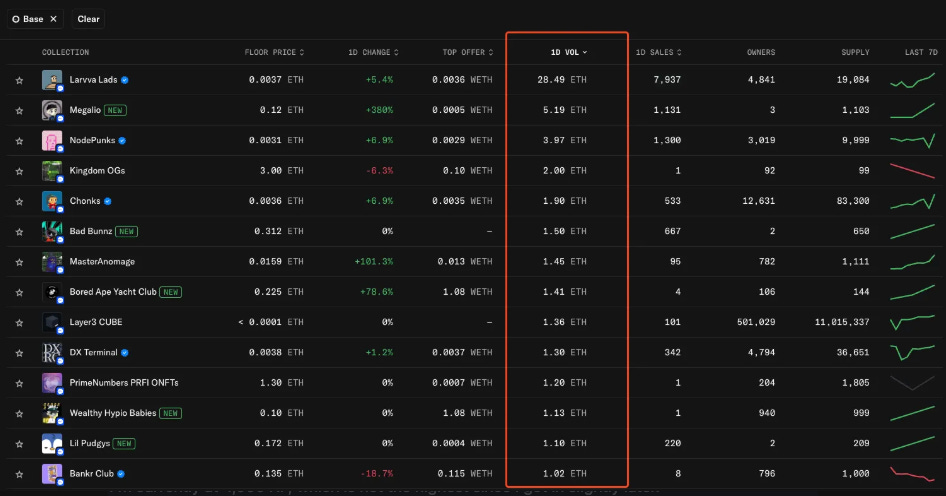Click DX Terminal verified badge

[125, 352]
